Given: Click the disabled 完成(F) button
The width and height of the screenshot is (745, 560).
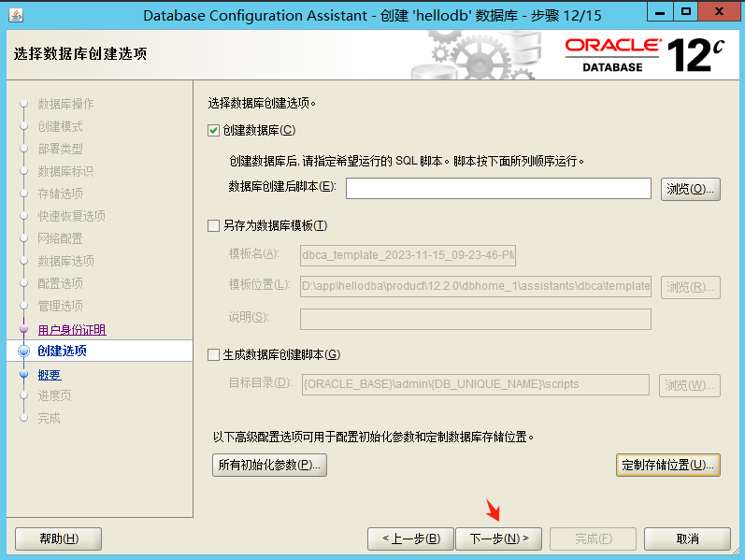Looking at the screenshot, I should pos(593,538).
